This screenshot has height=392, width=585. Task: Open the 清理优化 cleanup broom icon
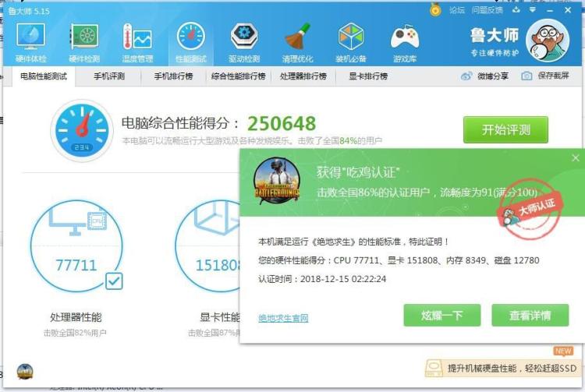297,42
